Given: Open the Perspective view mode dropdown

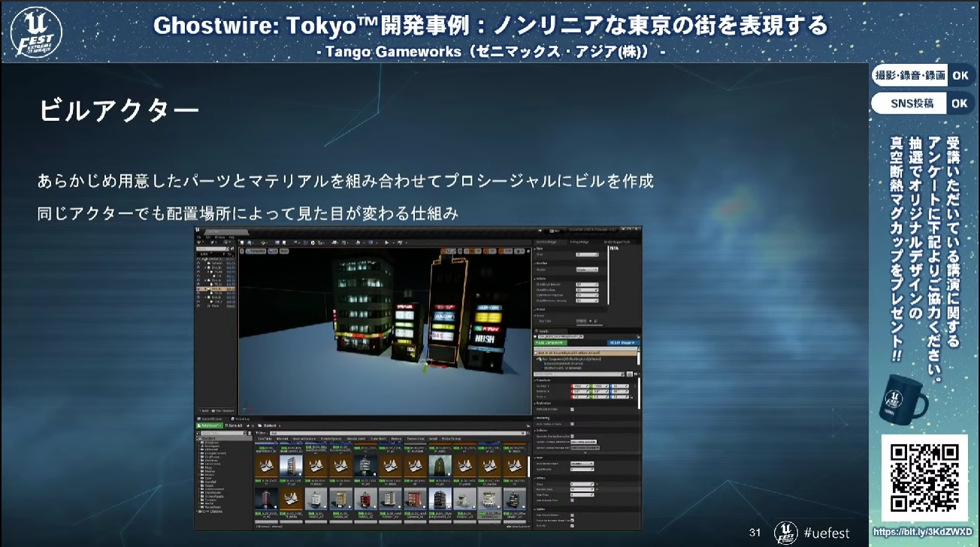Looking at the screenshot, I should coord(256,251).
